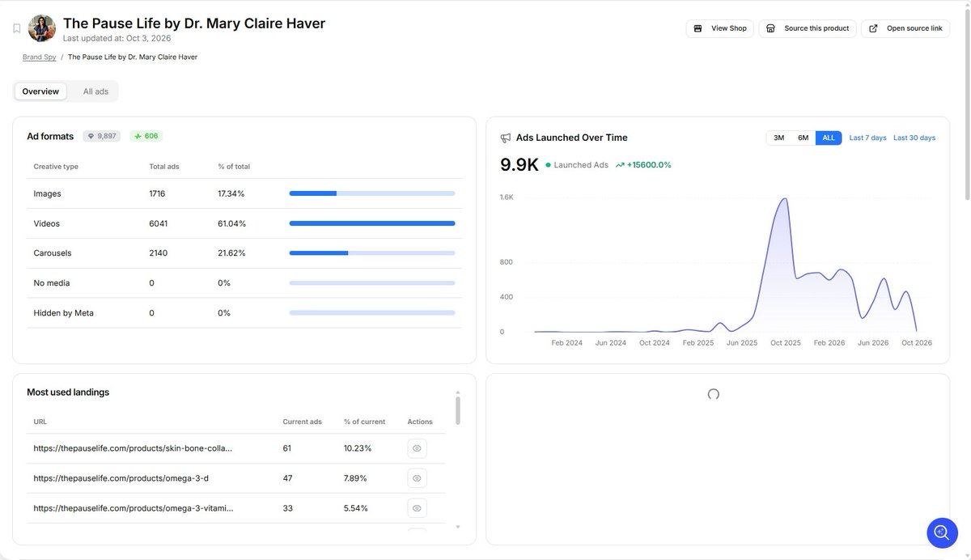Toggle eye icon for omega-3-d landing
Screen dimensions: 971x560
click(x=417, y=478)
